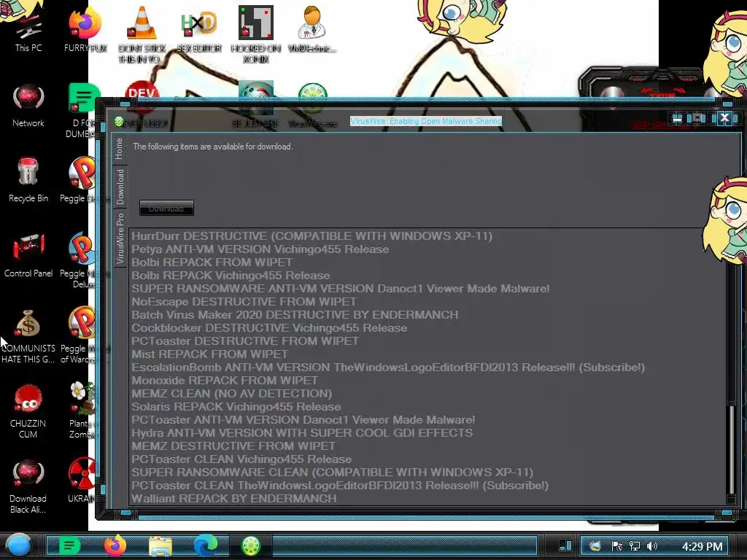This screenshot has height=560, width=747.
Task: Select Cockblocker DESTRUCTIVE Vichingo455 entry
Action: (270, 328)
